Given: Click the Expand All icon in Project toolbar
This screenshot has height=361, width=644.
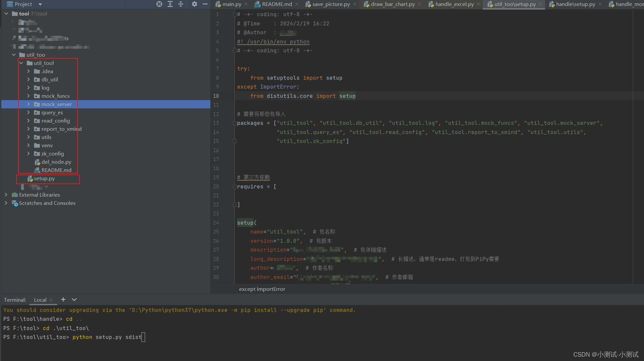Looking at the screenshot, I should point(170,4).
